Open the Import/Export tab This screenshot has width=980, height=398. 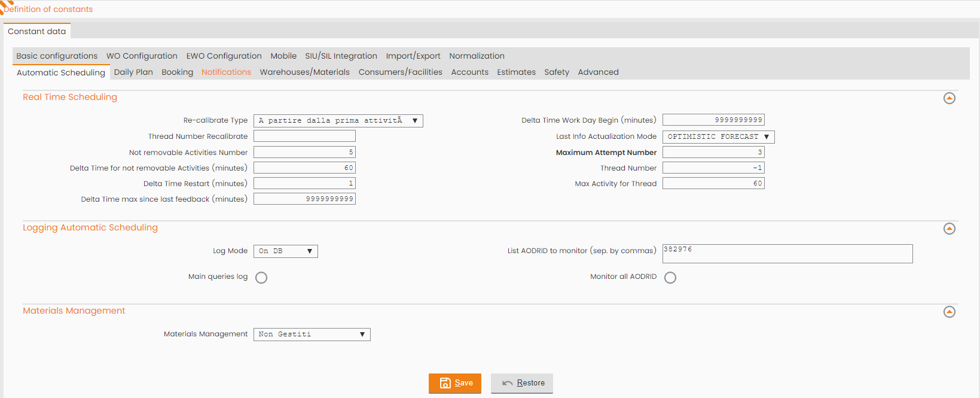[x=413, y=56]
